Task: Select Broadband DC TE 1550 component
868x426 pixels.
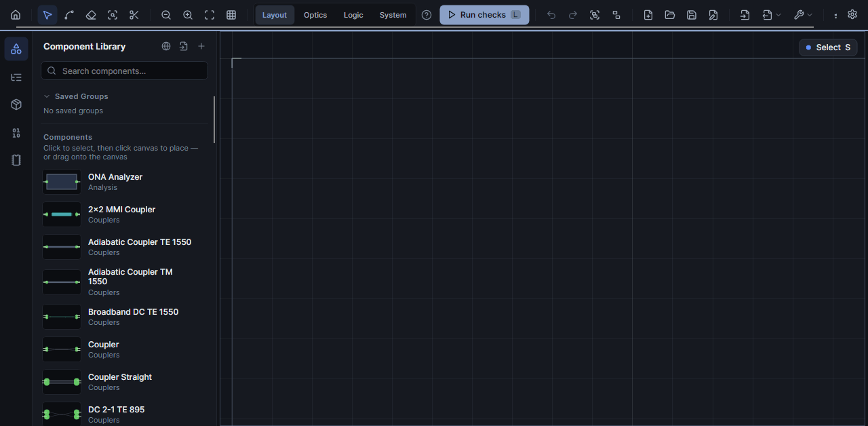Action: click(124, 317)
